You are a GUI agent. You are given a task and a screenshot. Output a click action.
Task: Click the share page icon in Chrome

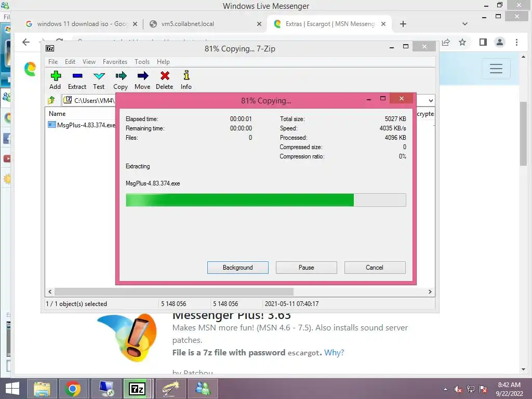[446, 42]
